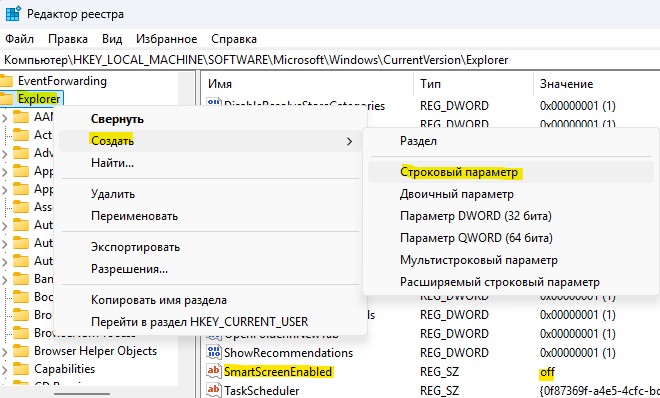Select the SmartScreenEnabled value name
This screenshot has height=398, width=660.
(278, 371)
